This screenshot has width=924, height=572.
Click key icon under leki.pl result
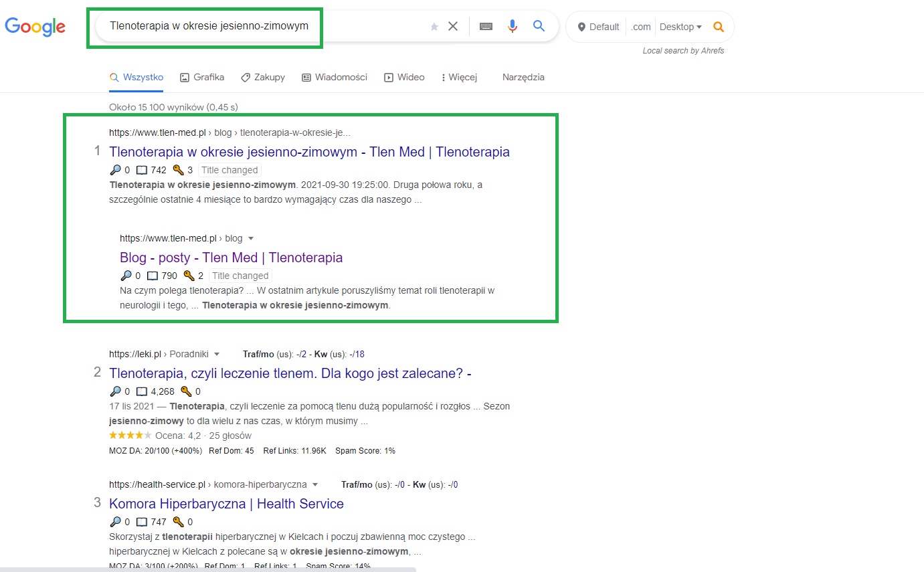pos(186,391)
